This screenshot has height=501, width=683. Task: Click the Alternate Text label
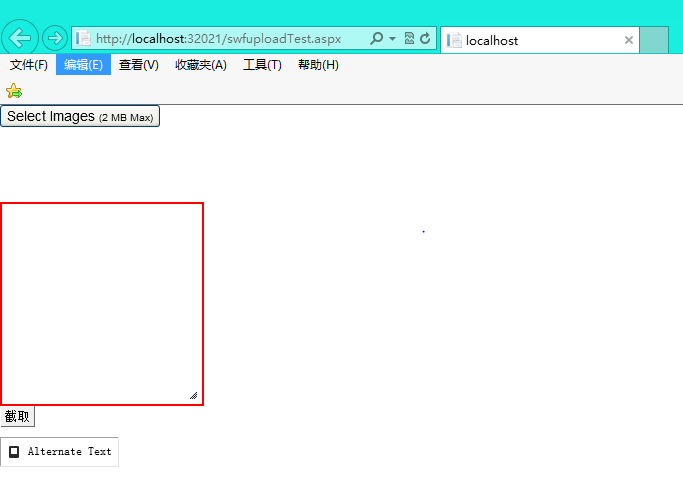tap(70, 452)
